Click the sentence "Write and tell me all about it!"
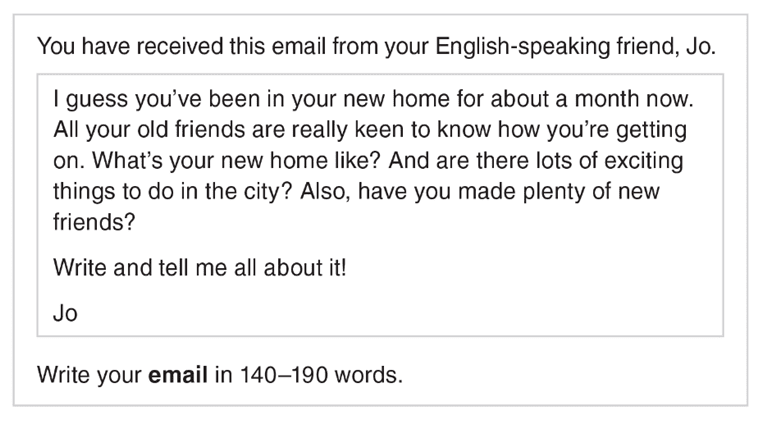This screenshot has height=433, width=766. tap(199, 268)
